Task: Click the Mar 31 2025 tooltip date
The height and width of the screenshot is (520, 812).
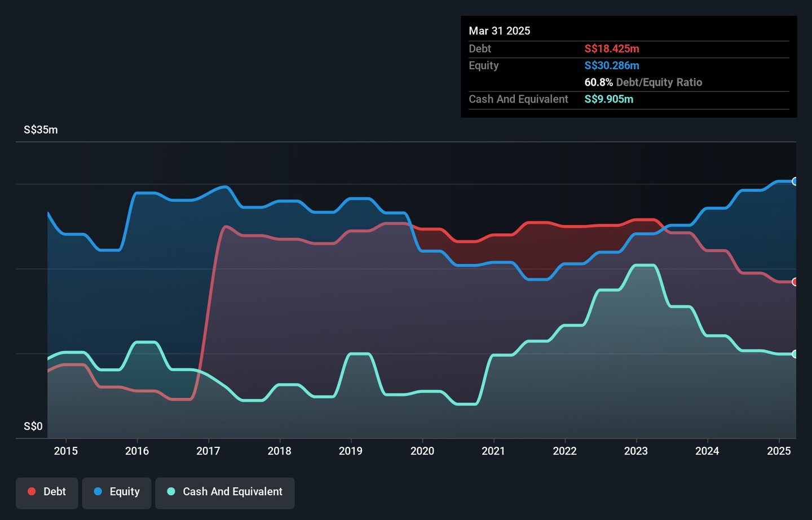Action: [x=499, y=31]
